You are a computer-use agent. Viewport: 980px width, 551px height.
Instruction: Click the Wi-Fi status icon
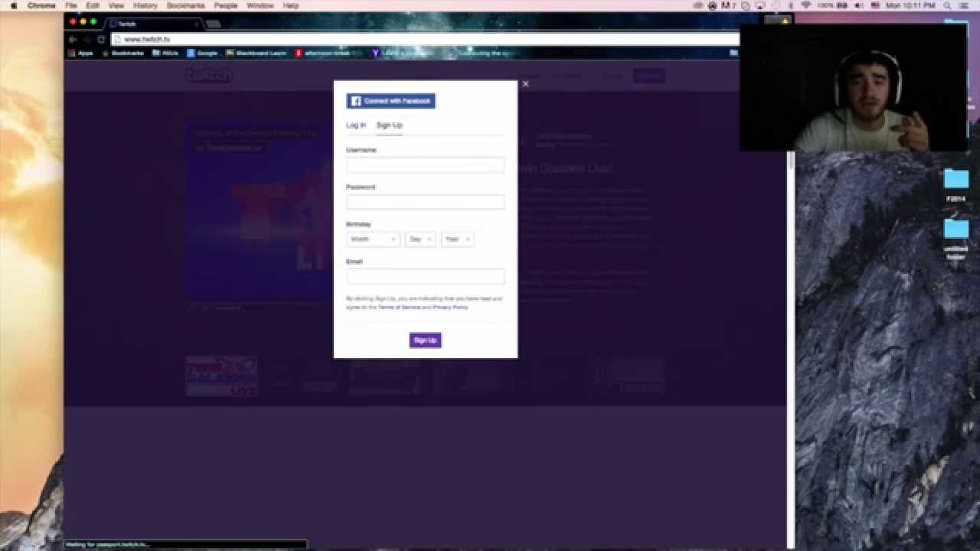coord(806,5)
